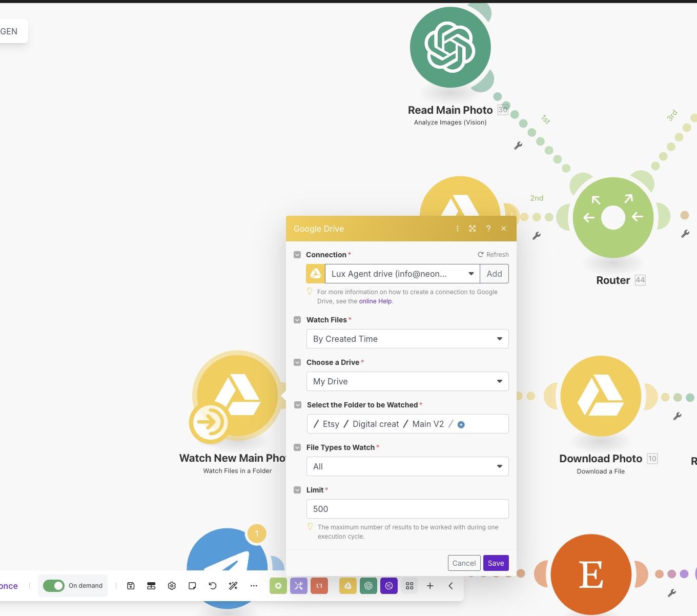Open scenario settings gear icon
Screen dimensions: 697x616
tap(172, 586)
